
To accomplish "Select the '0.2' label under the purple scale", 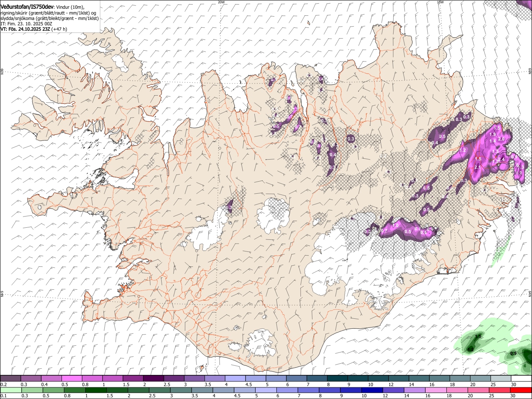I will (3, 384).
